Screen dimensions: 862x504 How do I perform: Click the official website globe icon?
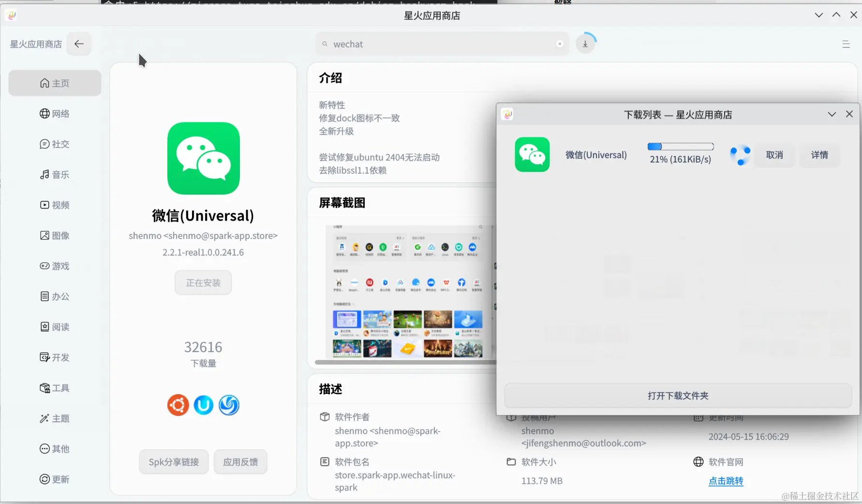point(699,461)
